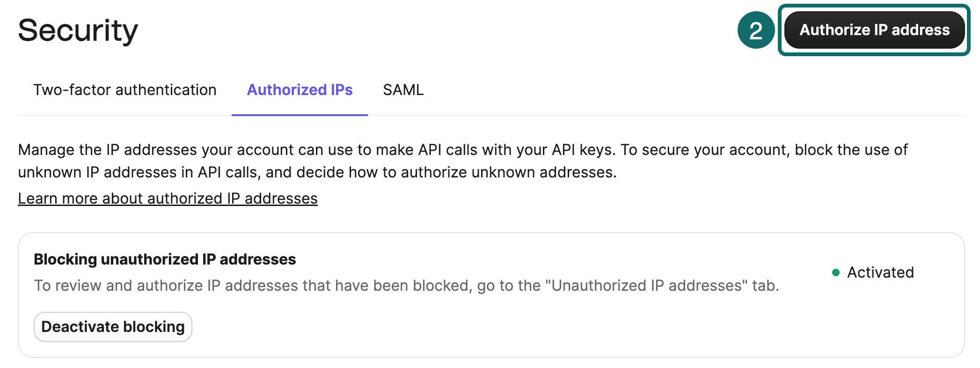Select the Authorized IPs tab
The image size is (980, 368).
click(300, 89)
